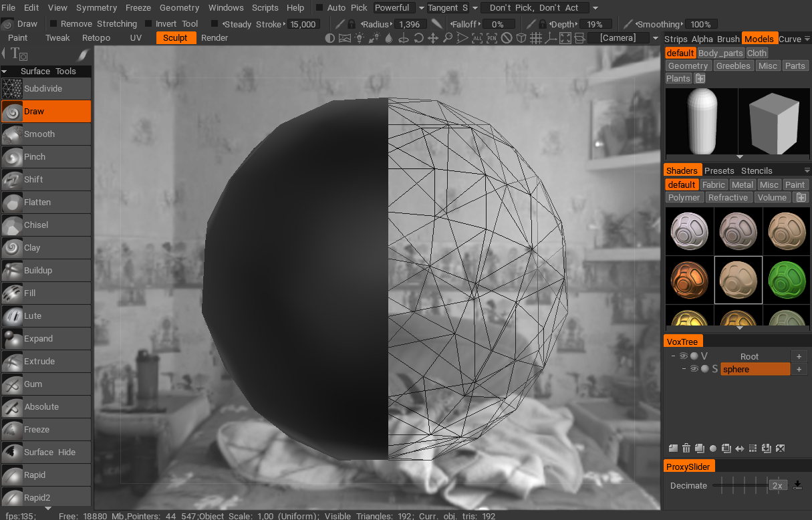Toggle visibility eye of sphere layer
Image resolution: width=812 pixels, height=520 pixels.
[x=694, y=369]
